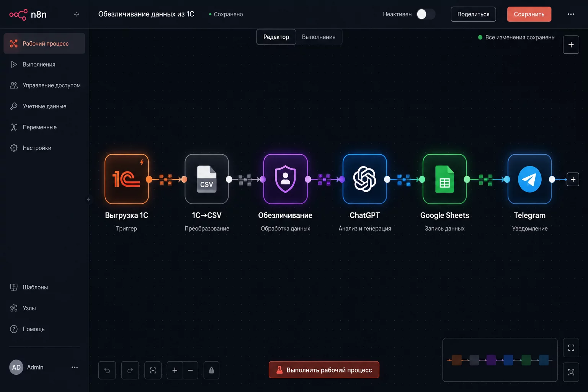Screen dimensions: 588x392
Task: Open the Telegram notification node
Action: 530,179
